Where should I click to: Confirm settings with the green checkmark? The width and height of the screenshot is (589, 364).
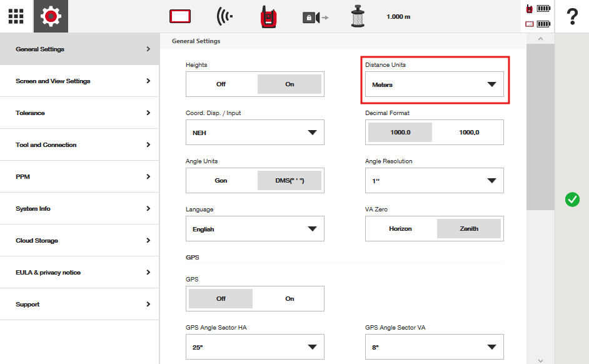coord(571,200)
